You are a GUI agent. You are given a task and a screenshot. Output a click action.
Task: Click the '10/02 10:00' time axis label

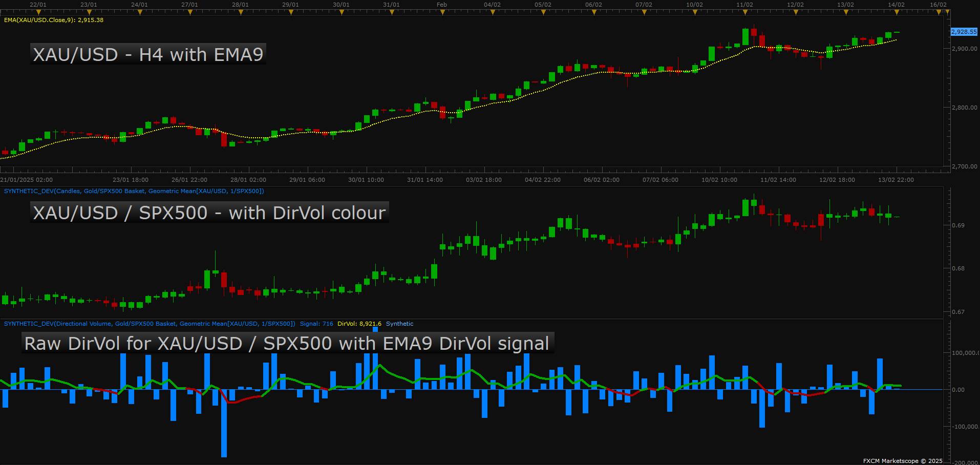[x=719, y=180]
